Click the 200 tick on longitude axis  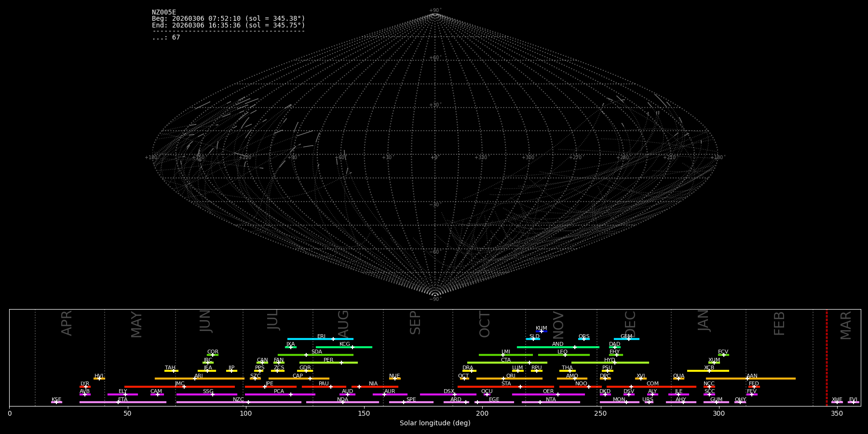(x=482, y=413)
